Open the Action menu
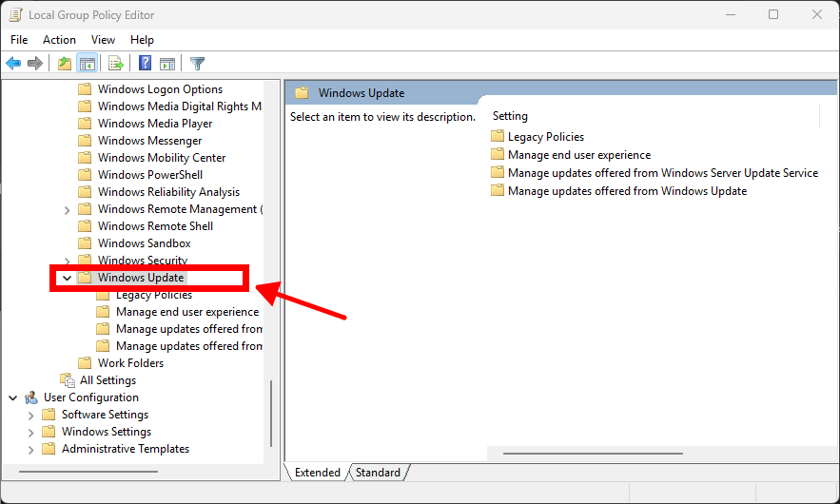 [x=59, y=40]
